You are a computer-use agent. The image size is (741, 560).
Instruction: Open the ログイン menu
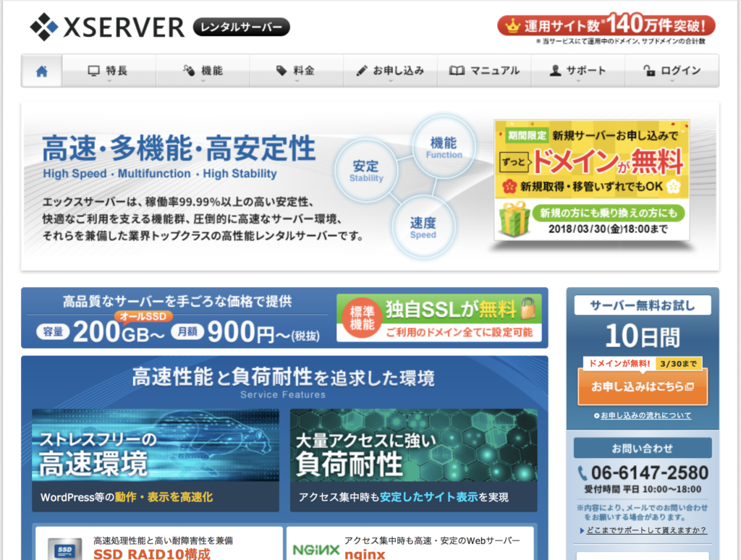672,71
